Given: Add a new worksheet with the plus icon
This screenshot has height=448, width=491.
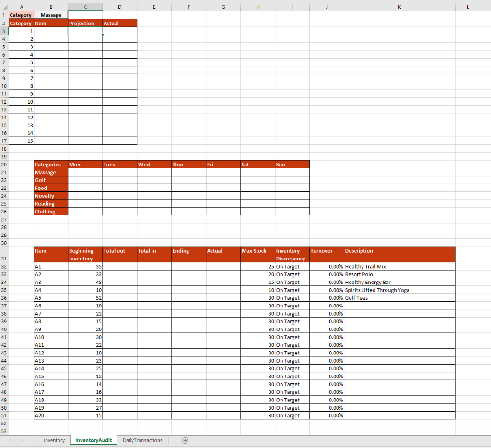Looking at the screenshot, I should pos(185,440).
